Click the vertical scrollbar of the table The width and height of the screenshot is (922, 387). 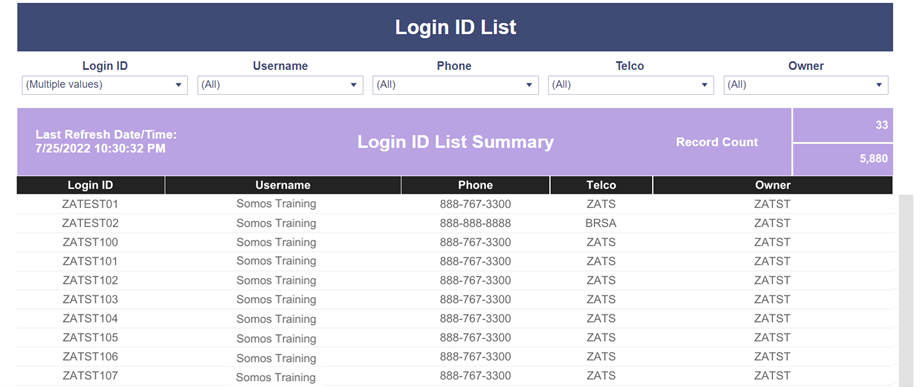tap(906, 291)
